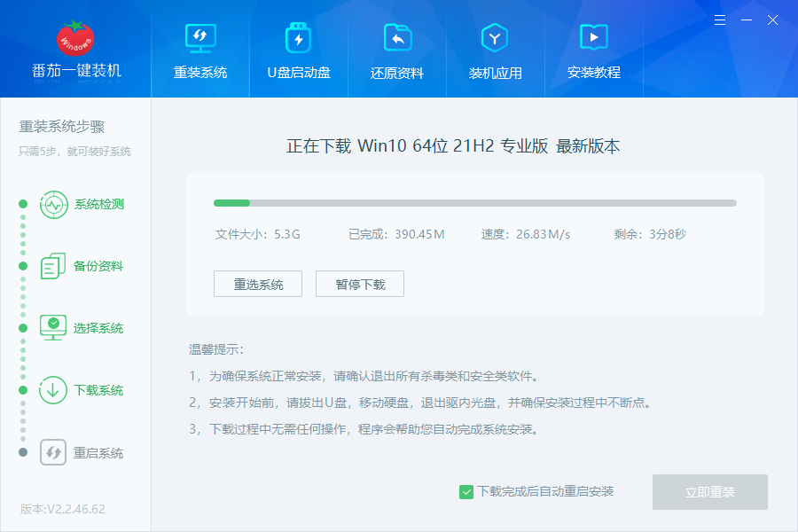Click tip 1 about 杀毒类和安全类软件
The image size is (798, 532).
point(364,376)
